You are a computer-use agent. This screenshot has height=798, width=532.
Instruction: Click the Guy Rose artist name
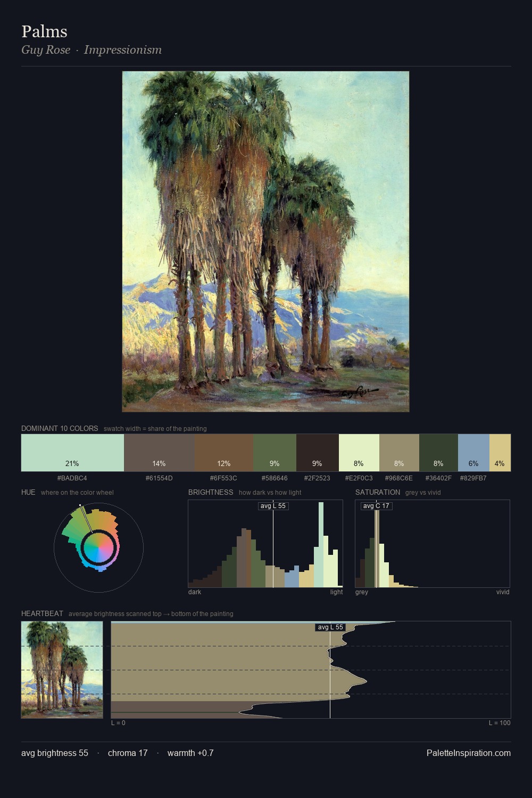46,50
